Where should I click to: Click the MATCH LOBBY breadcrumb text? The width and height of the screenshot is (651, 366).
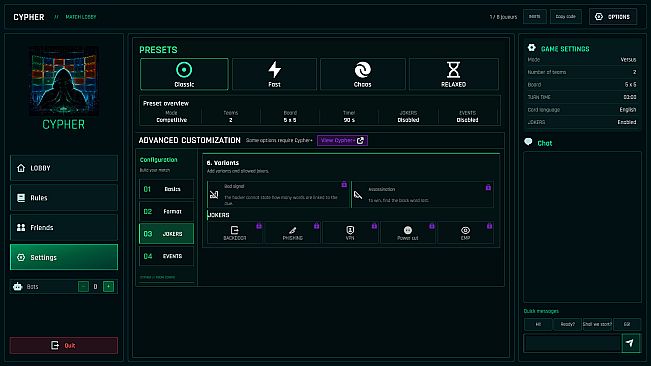point(81,17)
